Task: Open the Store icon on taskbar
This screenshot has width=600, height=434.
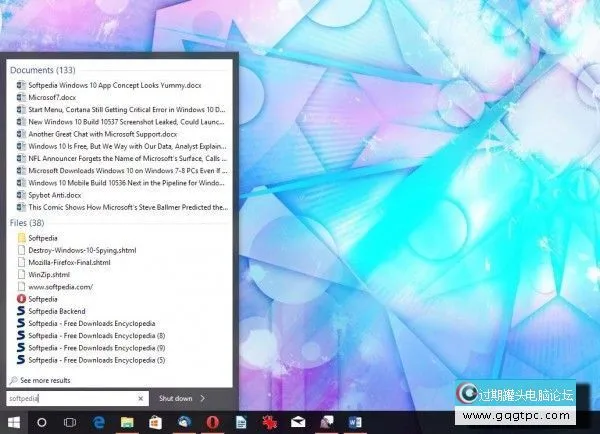Action: tap(155, 423)
